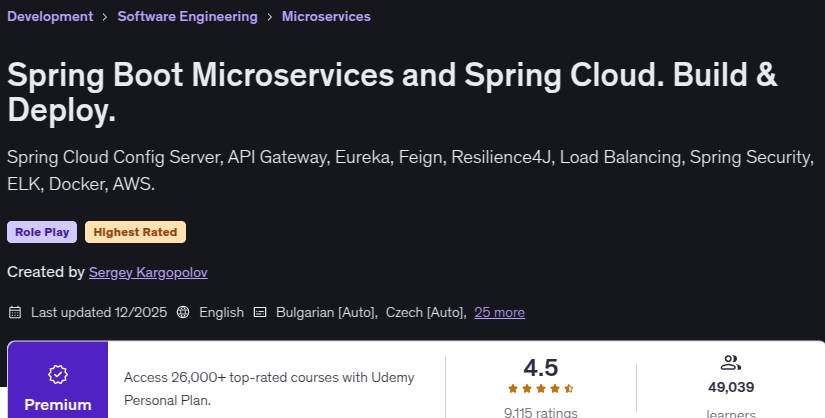The image size is (825, 418).
Task: Open the Software Engineering breadcrumb link
Action: click(187, 16)
